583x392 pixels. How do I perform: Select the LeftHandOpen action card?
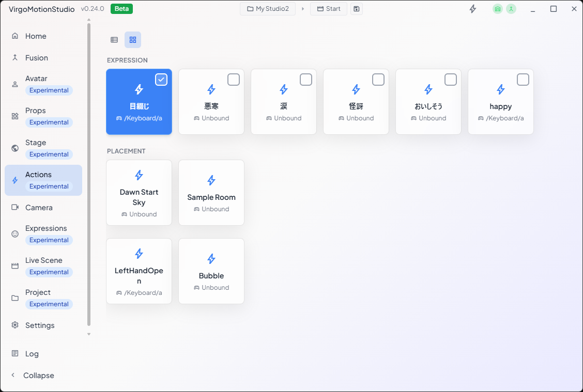pos(139,271)
